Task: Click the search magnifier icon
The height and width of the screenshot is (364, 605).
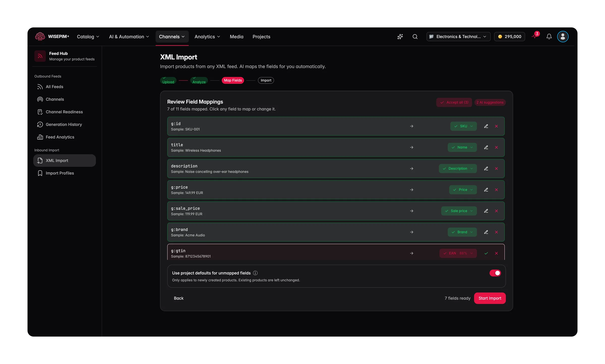Action: pyautogui.click(x=415, y=37)
